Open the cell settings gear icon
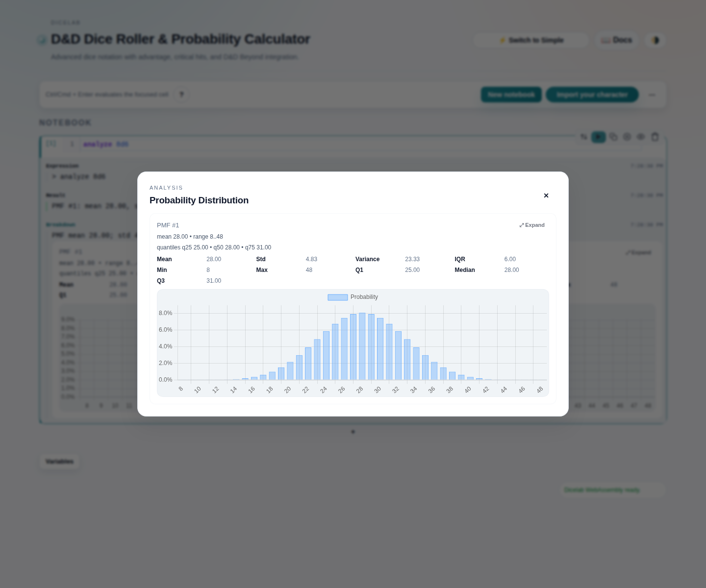 tap(627, 137)
